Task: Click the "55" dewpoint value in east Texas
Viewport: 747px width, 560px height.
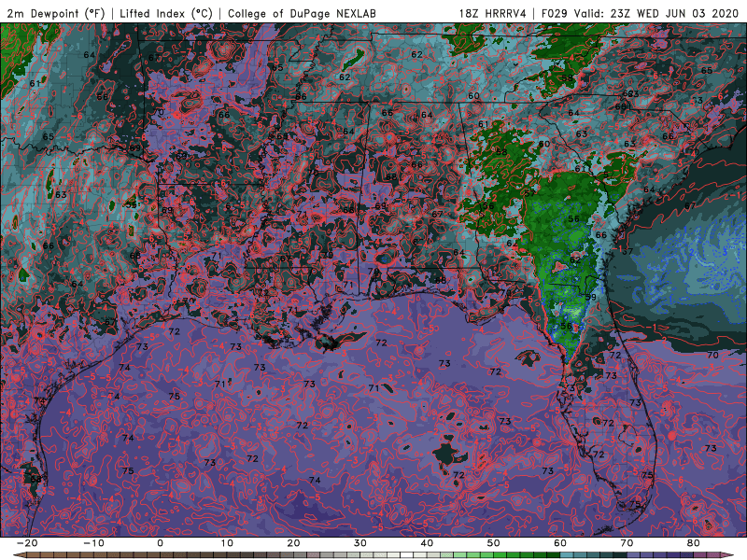Action: (x=131, y=205)
